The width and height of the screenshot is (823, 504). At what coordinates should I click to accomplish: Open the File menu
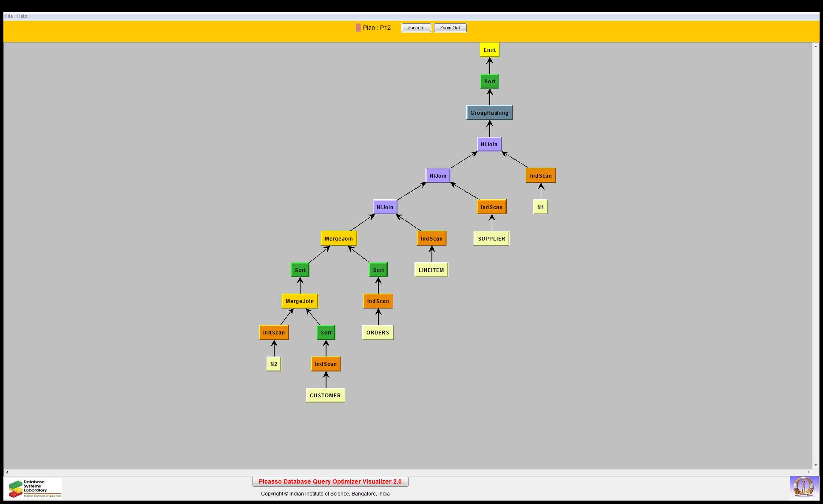(9, 16)
